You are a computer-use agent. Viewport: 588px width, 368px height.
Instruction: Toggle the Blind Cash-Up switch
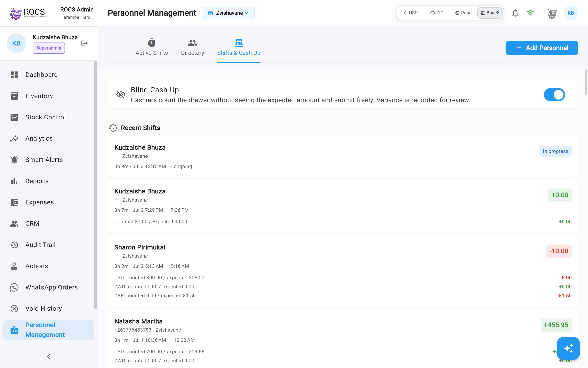point(554,95)
